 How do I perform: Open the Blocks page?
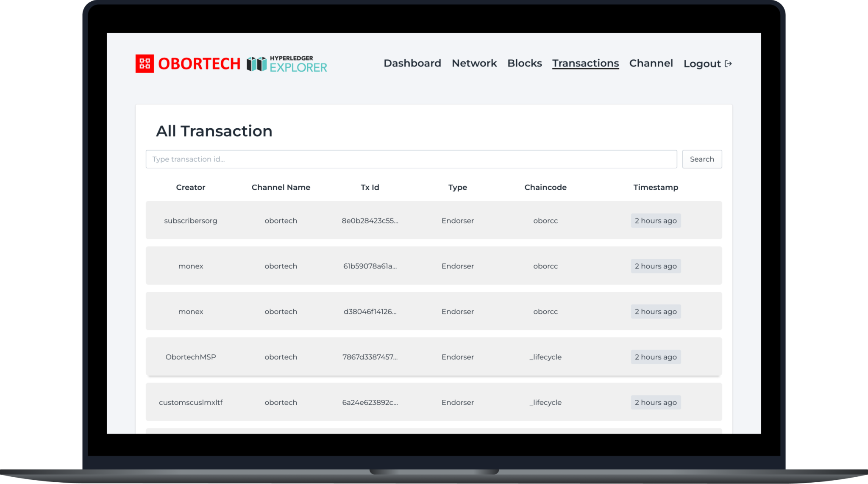(525, 63)
